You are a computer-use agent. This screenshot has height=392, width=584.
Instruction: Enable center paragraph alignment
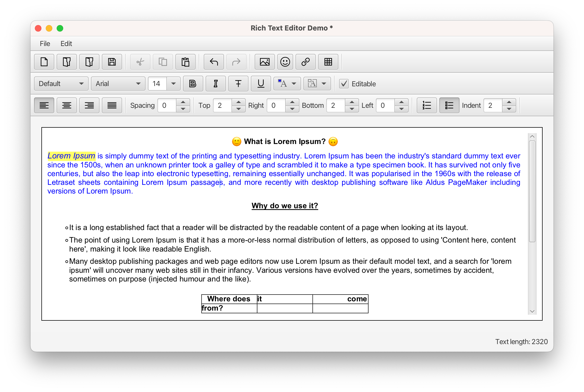(67, 105)
